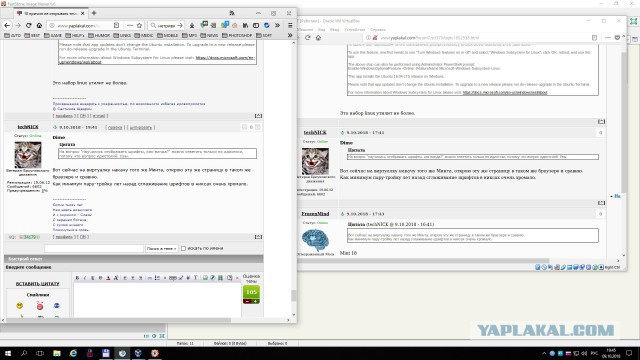Open the PHOTOSHOP bookmarks folder

pos(236,36)
